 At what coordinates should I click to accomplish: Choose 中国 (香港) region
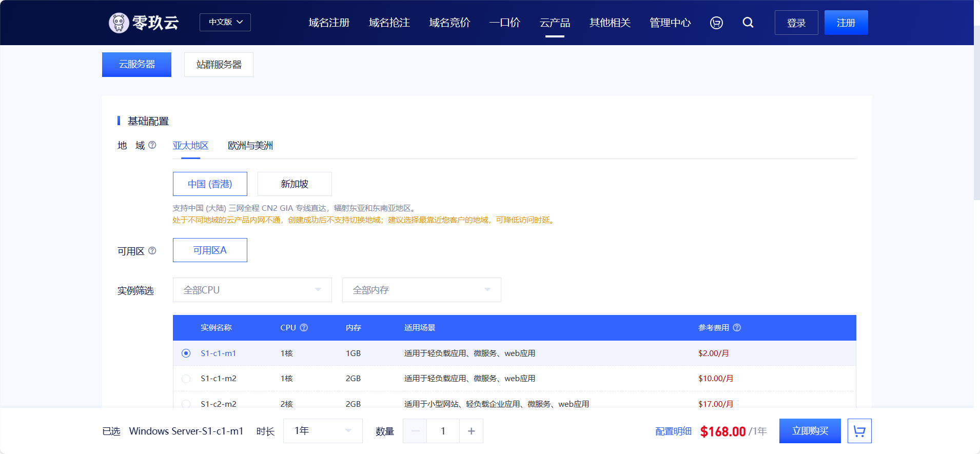tap(210, 184)
